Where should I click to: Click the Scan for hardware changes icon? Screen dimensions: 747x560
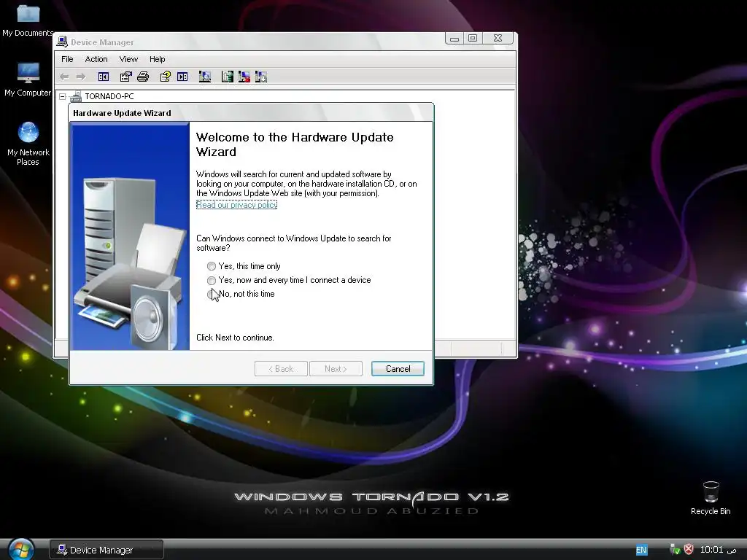[205, 77]
